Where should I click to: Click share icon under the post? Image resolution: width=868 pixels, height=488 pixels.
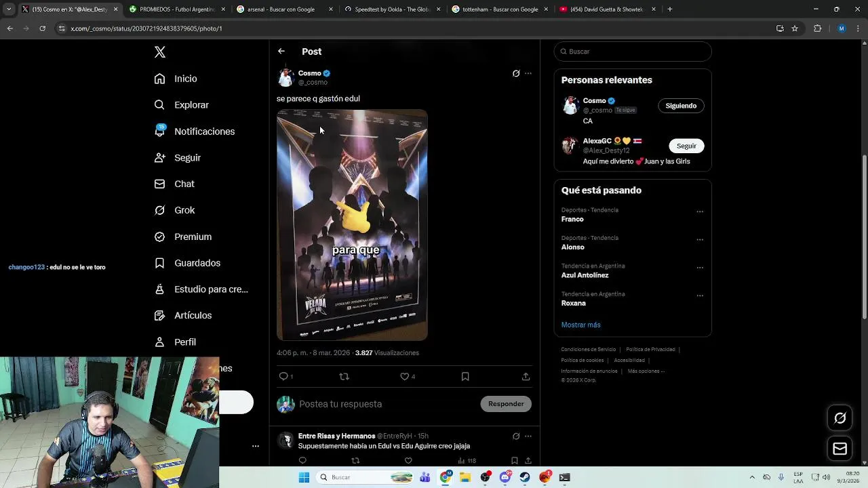526,376
